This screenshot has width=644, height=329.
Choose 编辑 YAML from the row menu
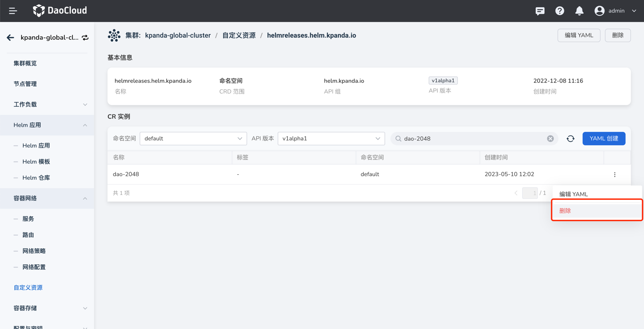[x=597, y=194]
